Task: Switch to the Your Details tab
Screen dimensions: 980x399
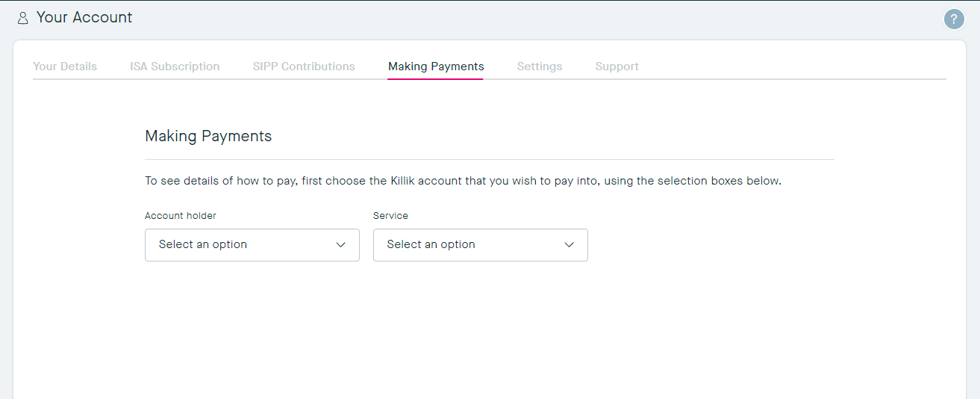Action: (x=65, y=66)
